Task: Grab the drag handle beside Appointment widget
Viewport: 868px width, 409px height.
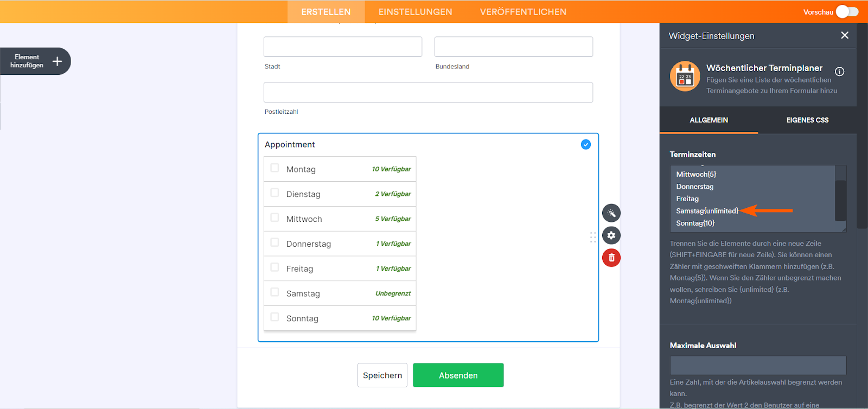Action: [x=593, y=237]
